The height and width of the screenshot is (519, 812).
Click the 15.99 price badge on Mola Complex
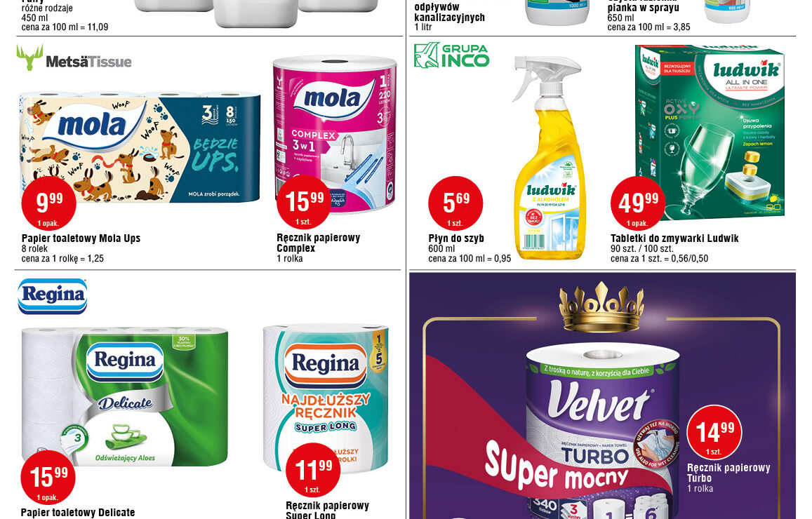pos(304,202)
